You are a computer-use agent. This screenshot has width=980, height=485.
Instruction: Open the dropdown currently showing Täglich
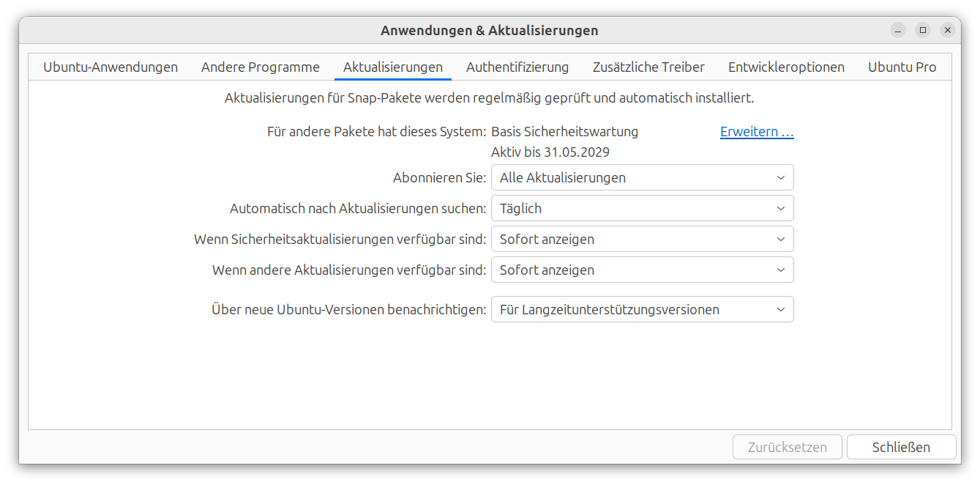[642, 208]
